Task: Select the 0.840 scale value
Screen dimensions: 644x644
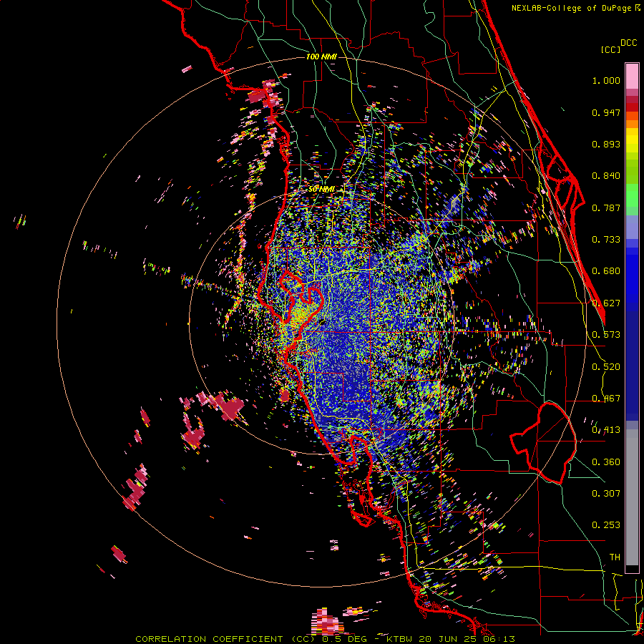Action: pos(606,176)
